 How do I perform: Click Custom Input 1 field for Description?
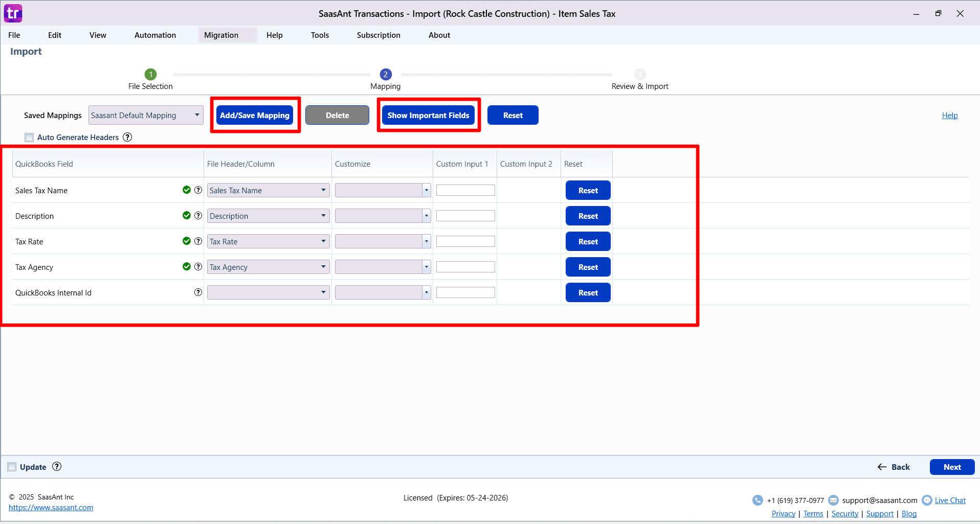pyautogui.click(x=465, y=216)
